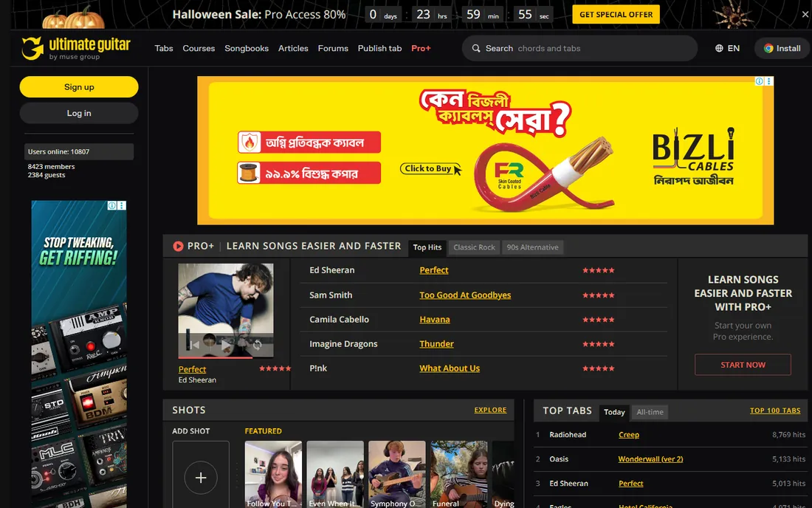The width and height of the screenshot is (812, 508).
Task: Close the Halloween Sale banner
Action: [805, 15]
